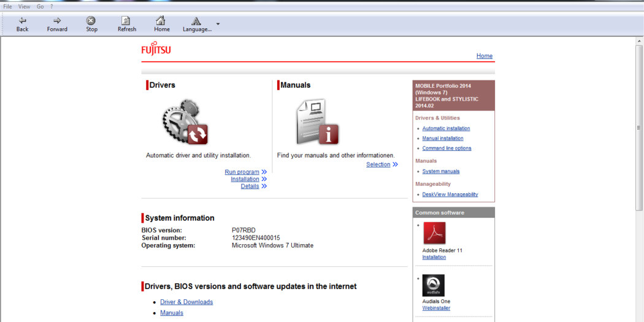Open the Driver & Downloads link

coord(186,302)
